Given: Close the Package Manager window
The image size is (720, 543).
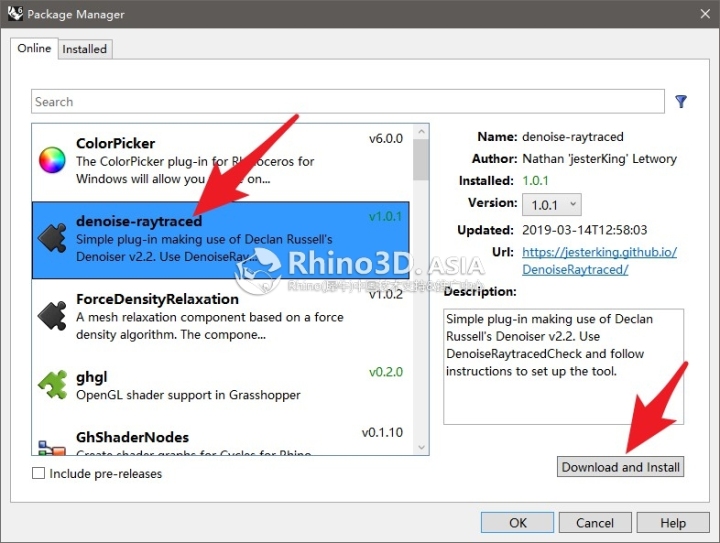Looking at the screenshot, I should pyautogui.click(x=705, y=14).
